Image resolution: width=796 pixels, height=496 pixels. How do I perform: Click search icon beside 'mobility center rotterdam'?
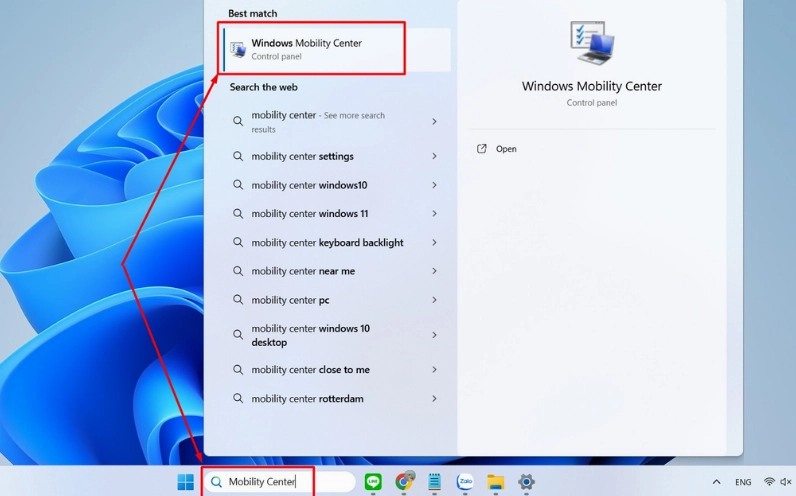[238, 399]
